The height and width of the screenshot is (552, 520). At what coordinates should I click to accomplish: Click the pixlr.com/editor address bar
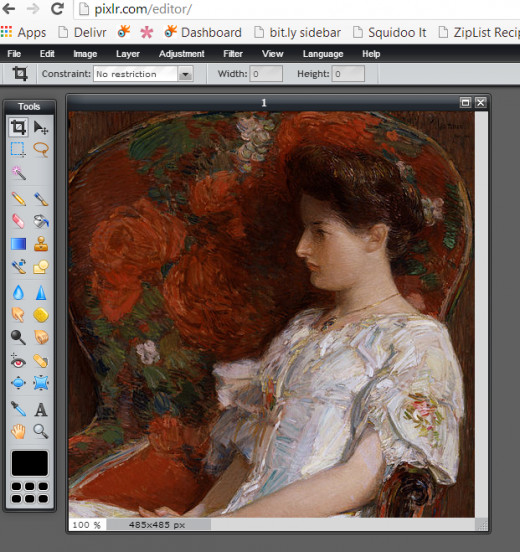296,10
